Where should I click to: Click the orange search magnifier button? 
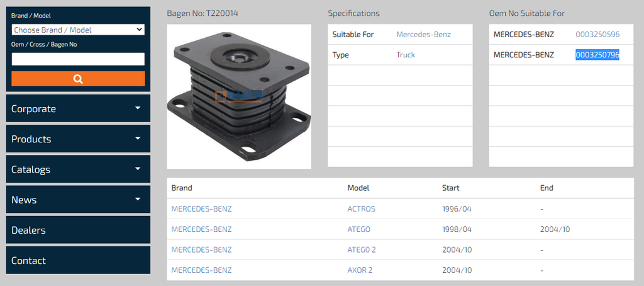78,79
